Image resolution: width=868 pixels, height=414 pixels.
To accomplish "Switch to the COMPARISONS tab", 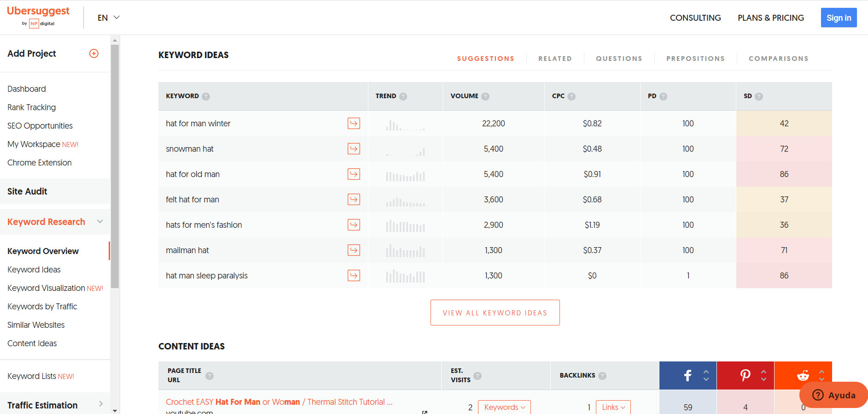I will click(x=778, y=59).
